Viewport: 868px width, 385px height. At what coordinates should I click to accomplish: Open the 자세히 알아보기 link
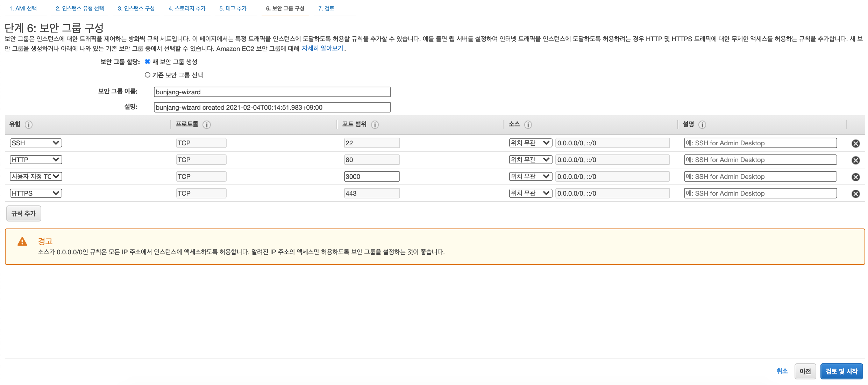coord(322,49)
